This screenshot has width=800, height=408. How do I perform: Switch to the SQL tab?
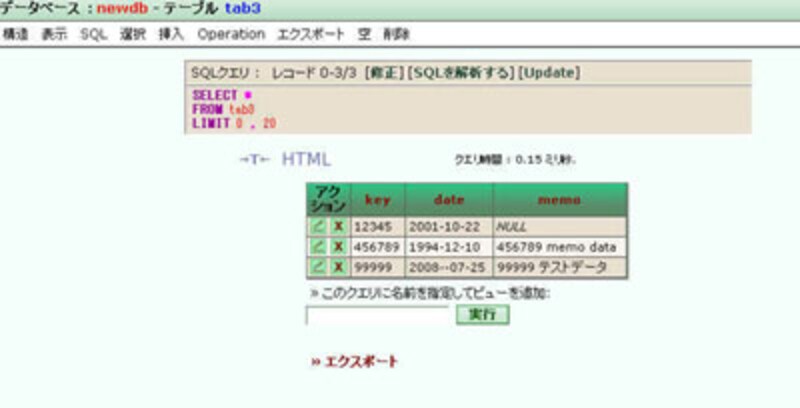93,34
